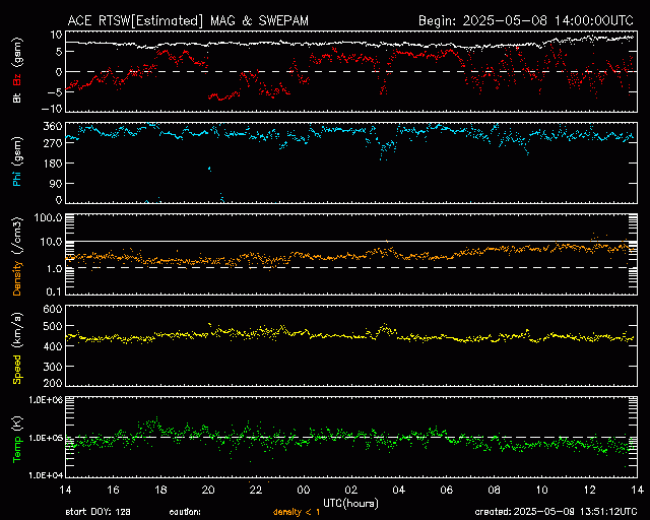Click the created: 2025-05-09 13:51:12UTC text
Image resolution: width=650 pixels, height=520 pixels.
(x=556, y=512)
